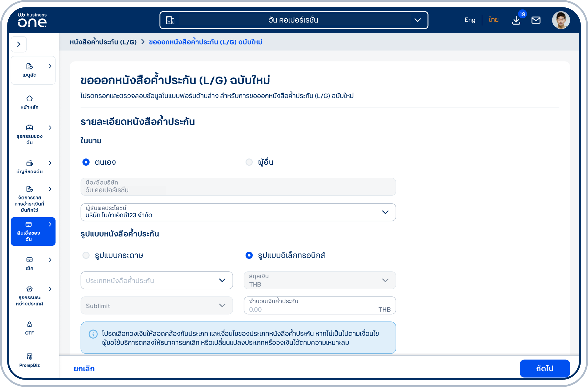The width and height of the screenshot is (588, 387).
Task: Expand the ประเภทหนังสือค้ำประกัน dropdown
Action: (x=222, y=280)
